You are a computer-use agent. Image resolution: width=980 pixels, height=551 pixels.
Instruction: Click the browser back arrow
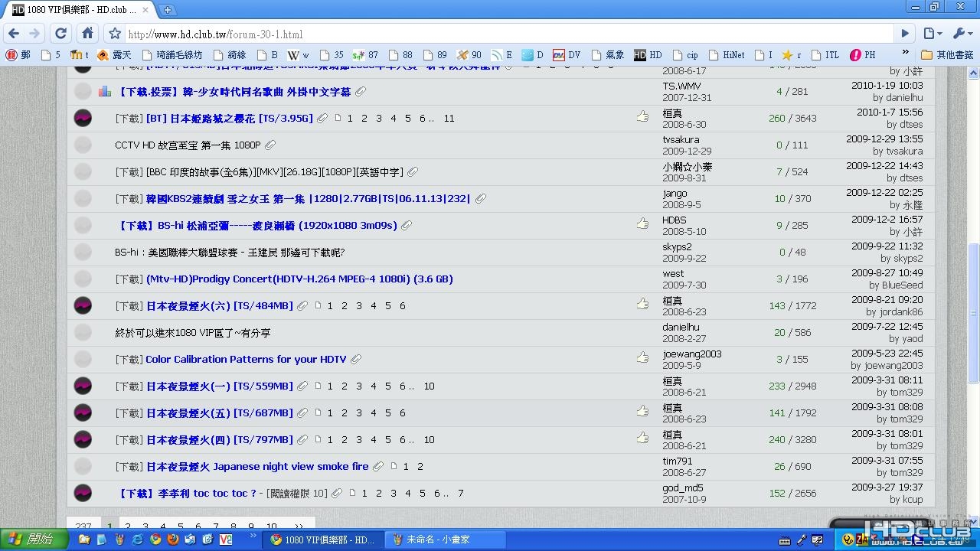point(14,34)
